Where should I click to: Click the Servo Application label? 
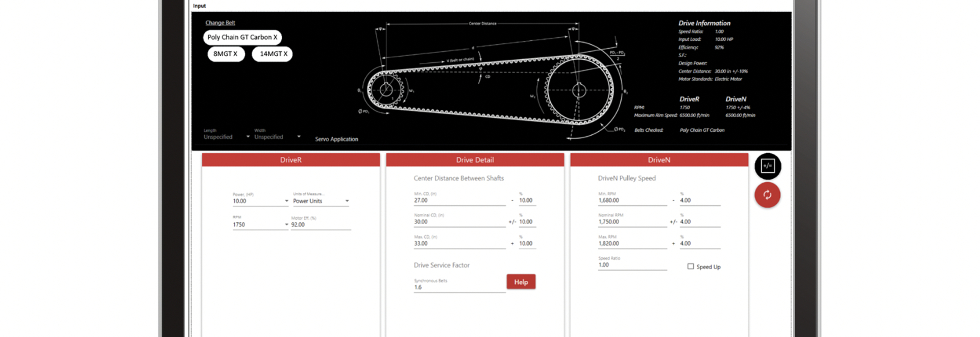point(336,139)
